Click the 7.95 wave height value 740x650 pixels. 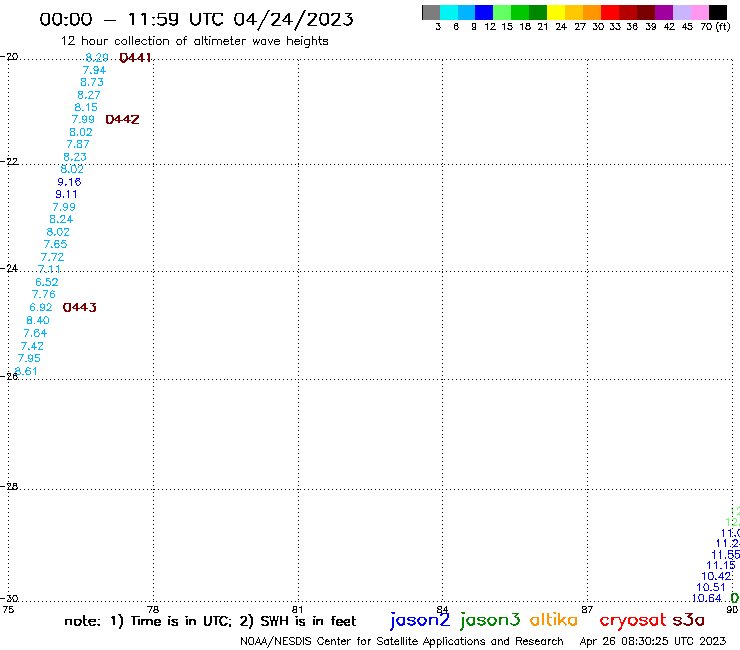(x=29, y=358)
